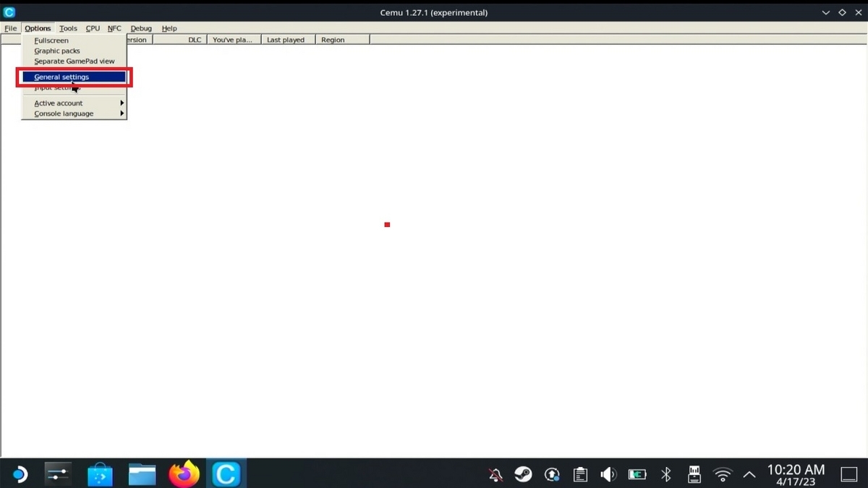Screen dimensions: 868x488
Task: Expand the Console language submenu
Action: click(x=74, y=114)
